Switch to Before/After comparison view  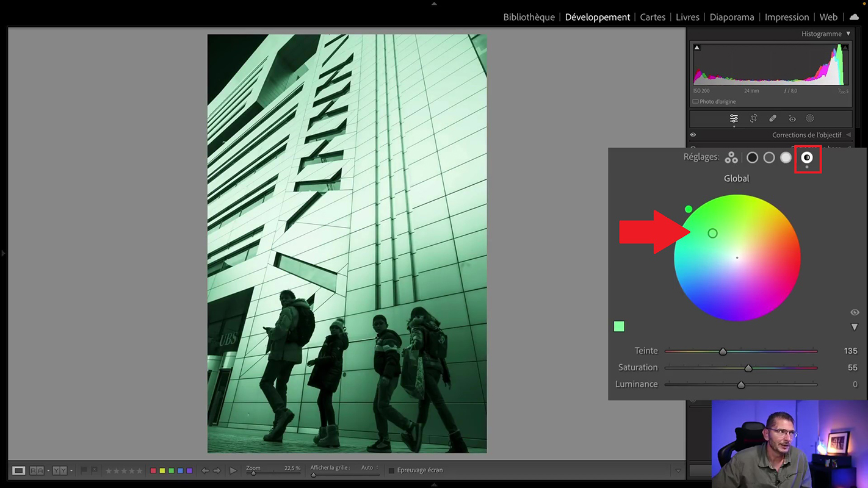37,470
